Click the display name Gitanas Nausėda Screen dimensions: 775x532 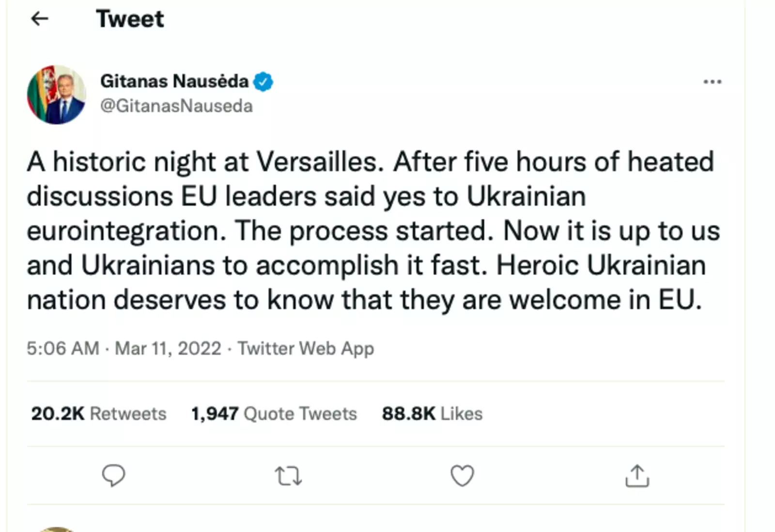(174, 81)
